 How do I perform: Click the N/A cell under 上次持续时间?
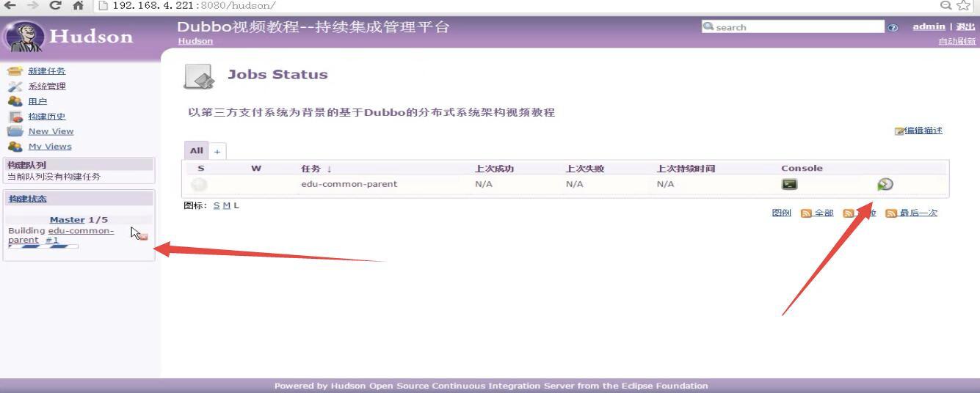click(665, 184)
